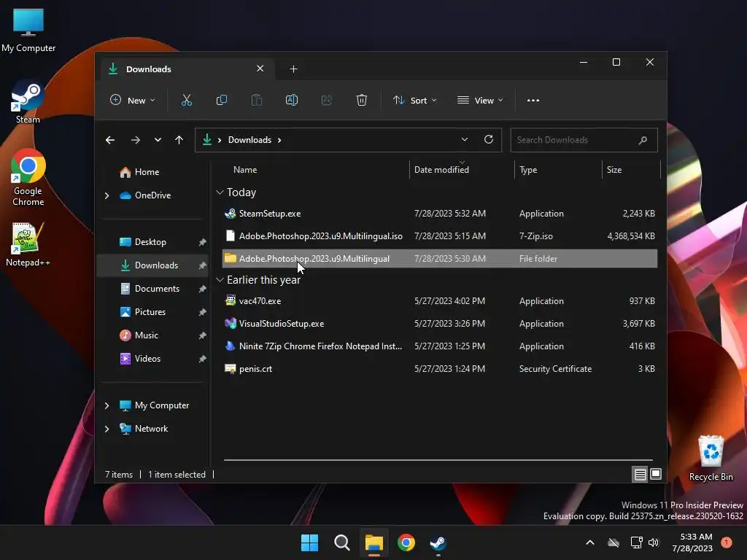Click the Copy icon in toolbar
Image resolution: width=747 pixels, height=560 pixels.
coord(222,100)
